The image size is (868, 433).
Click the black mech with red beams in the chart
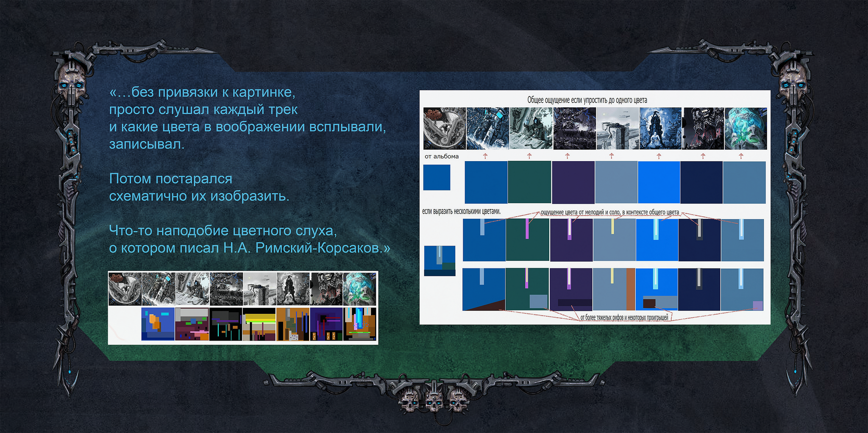coord(703,129)
